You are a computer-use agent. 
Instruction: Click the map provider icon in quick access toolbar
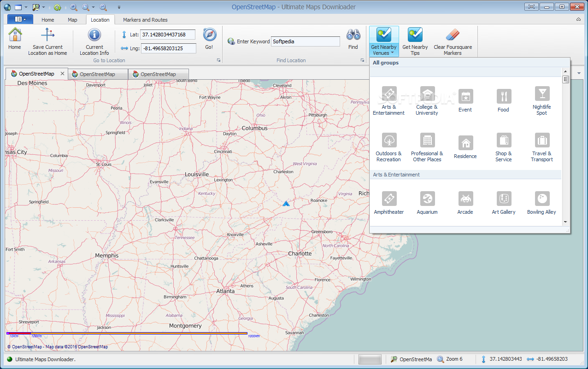click(x=35, y=7)
